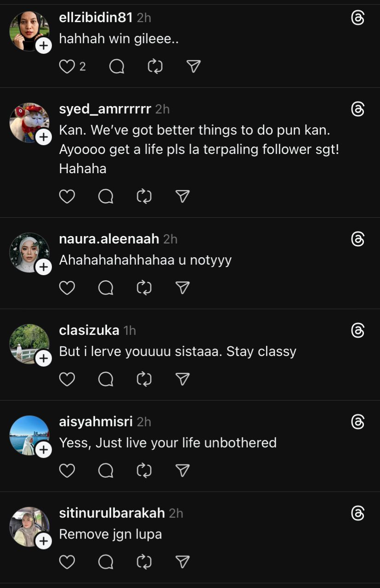Share naura.aleenaah's comment via send icon

click(183, 288)
